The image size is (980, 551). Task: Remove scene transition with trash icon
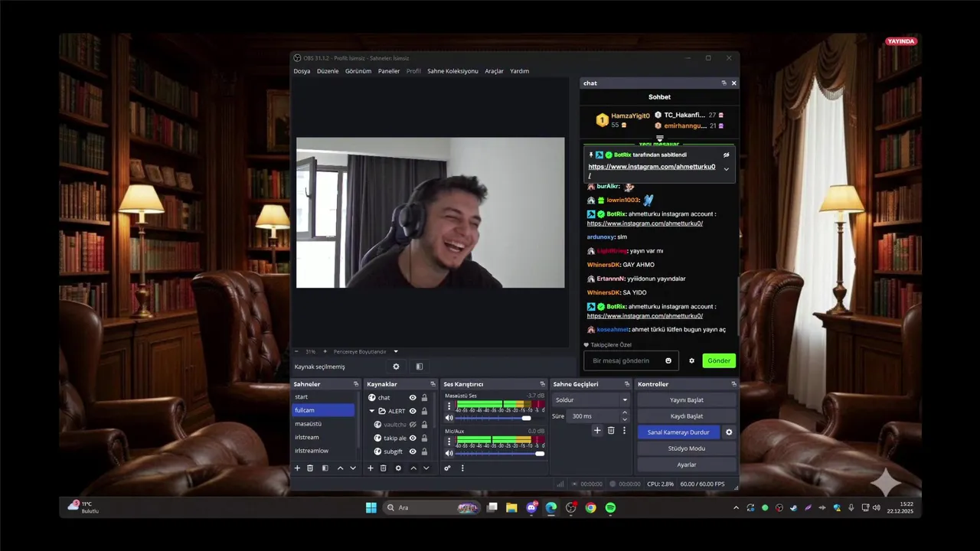pos(611,430)
